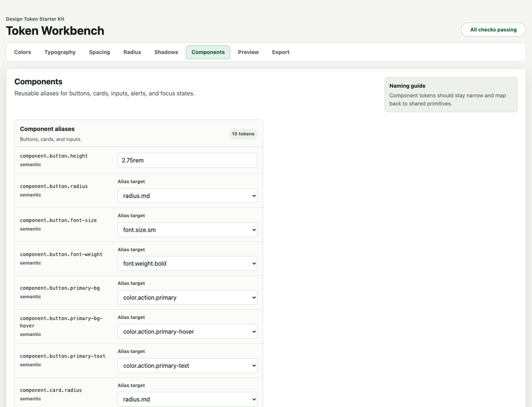Open the Spacing tab
The image size is (532, 407).
pos(100,52)
